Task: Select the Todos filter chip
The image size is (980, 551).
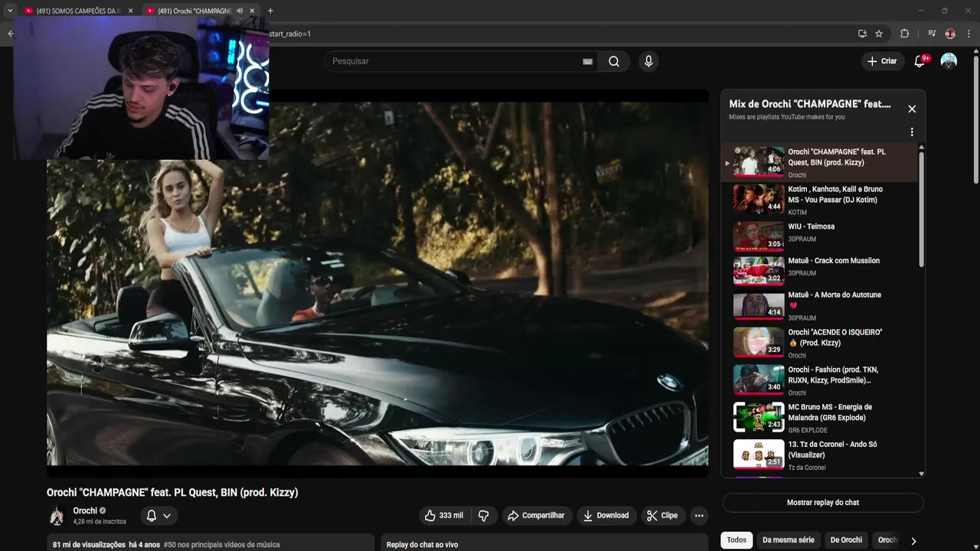Action: (x=737, y=540)
